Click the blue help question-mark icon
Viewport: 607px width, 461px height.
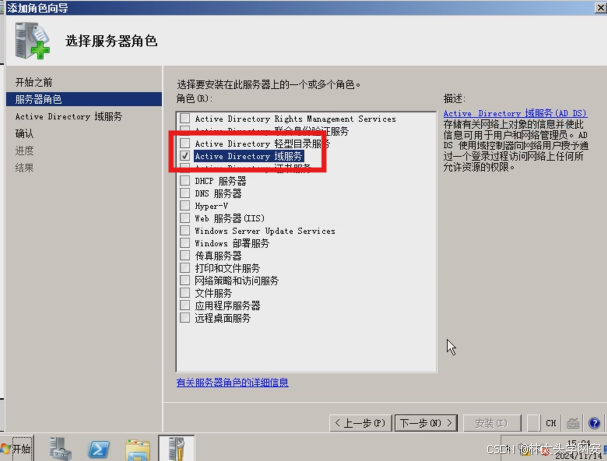[x=594, y=423]
